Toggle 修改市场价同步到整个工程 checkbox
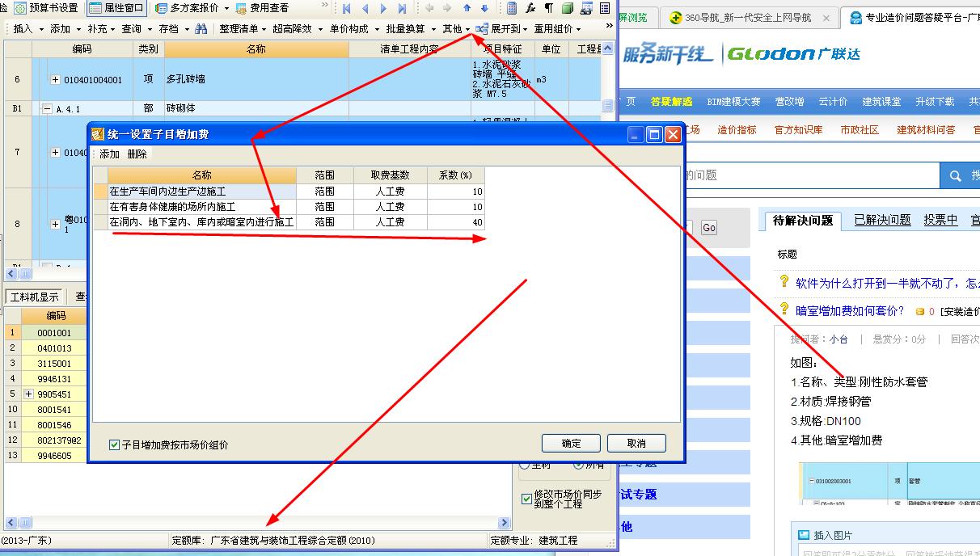The height and width of the screenshot is (556, 980). point(526,499)
